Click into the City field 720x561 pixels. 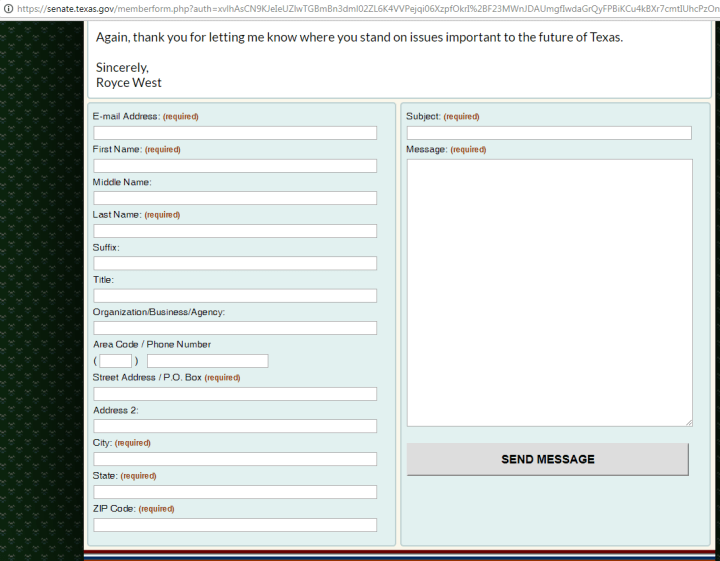(235, 459)
